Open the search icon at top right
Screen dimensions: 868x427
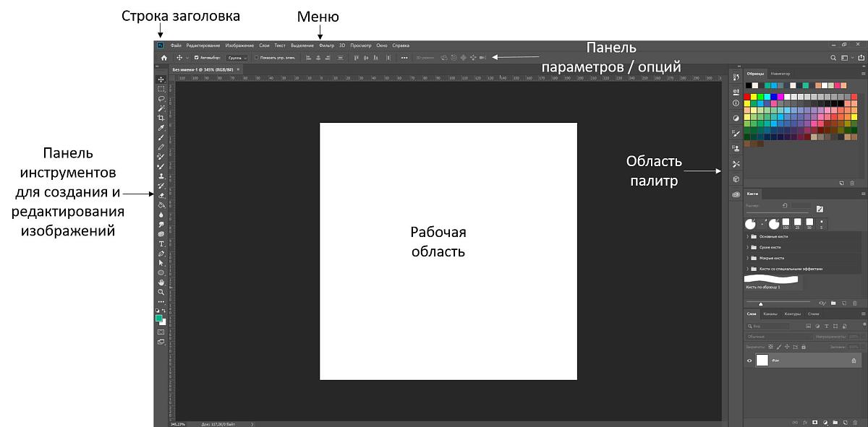coord(833,58)
